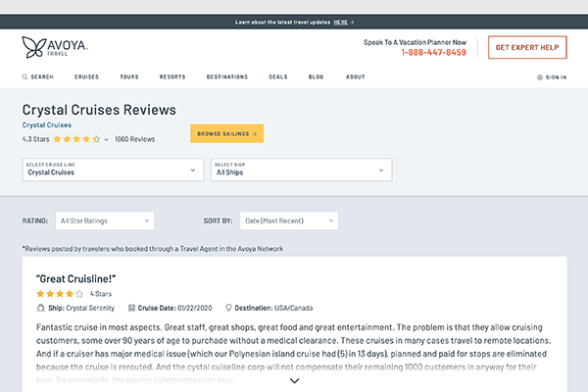Click the Avoya Travel butterfly logo
Image resolution: width=588 pixels, height=392 pixels.
click(55, 47)
